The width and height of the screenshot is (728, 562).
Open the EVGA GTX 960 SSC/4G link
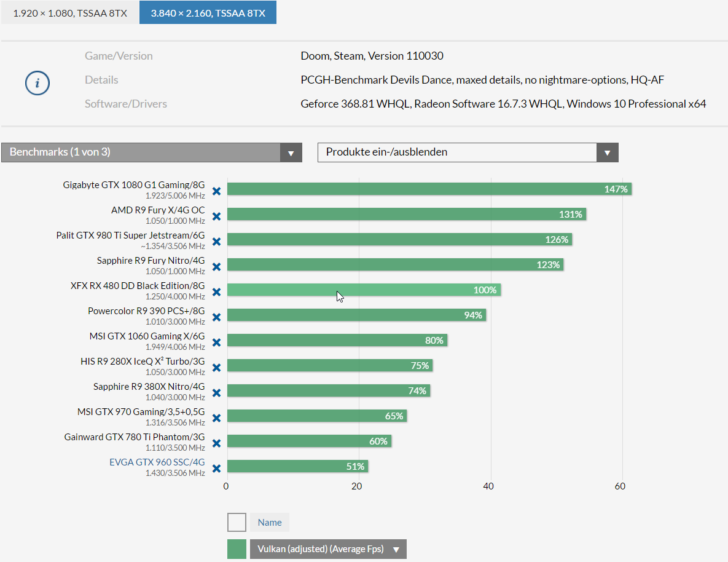(157, 462)
